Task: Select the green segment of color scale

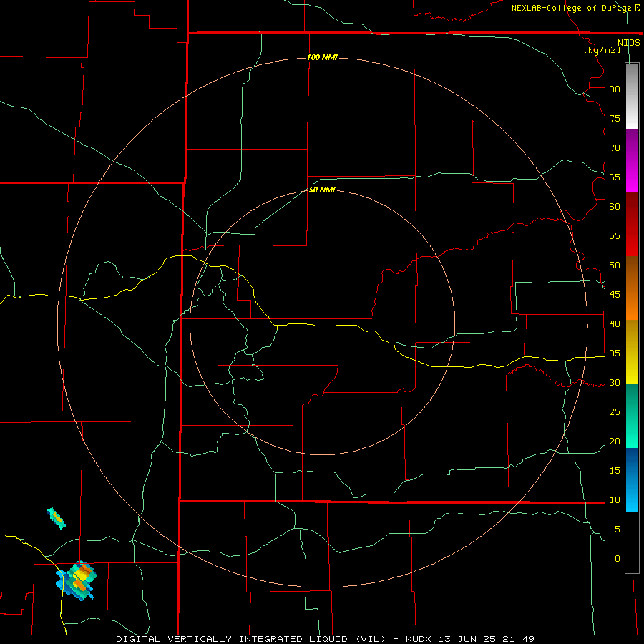Action: point(632,416)
